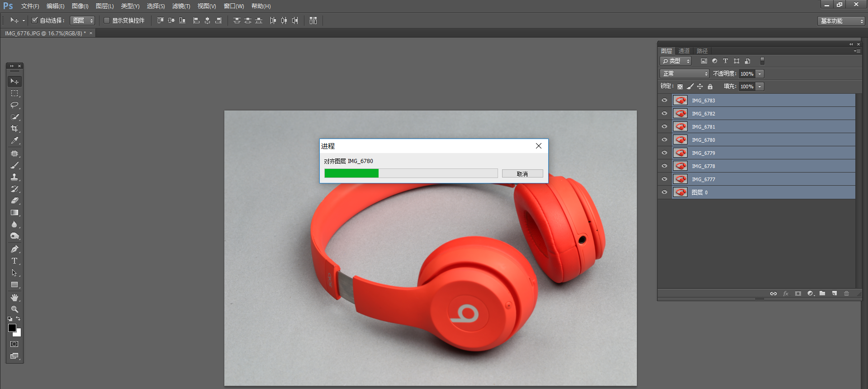Open the 不透明度 slider arrow
The width and height of the screenshot is (868, 389).
[760, 74]
